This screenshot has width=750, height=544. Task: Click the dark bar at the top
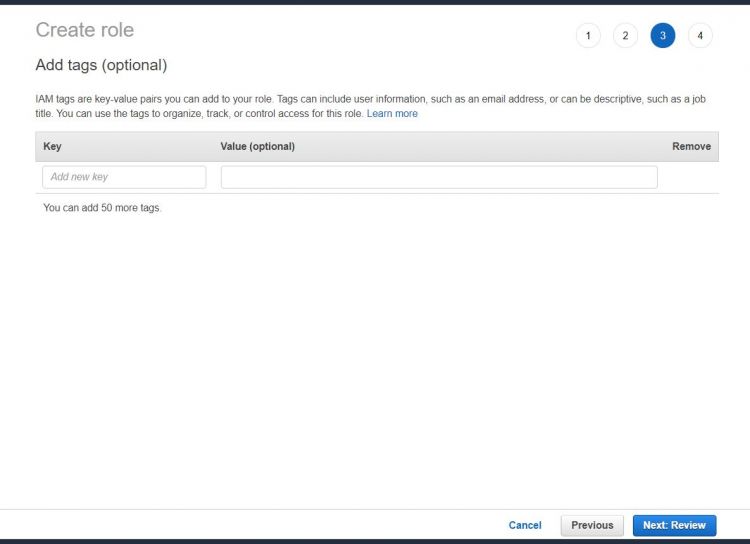point(375,2)
